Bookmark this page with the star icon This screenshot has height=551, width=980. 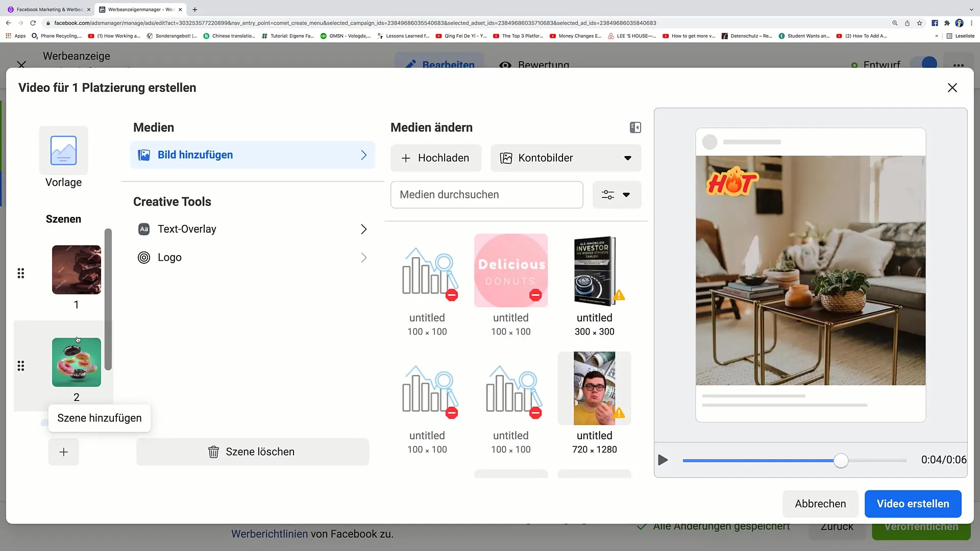(x=920, y=23)
